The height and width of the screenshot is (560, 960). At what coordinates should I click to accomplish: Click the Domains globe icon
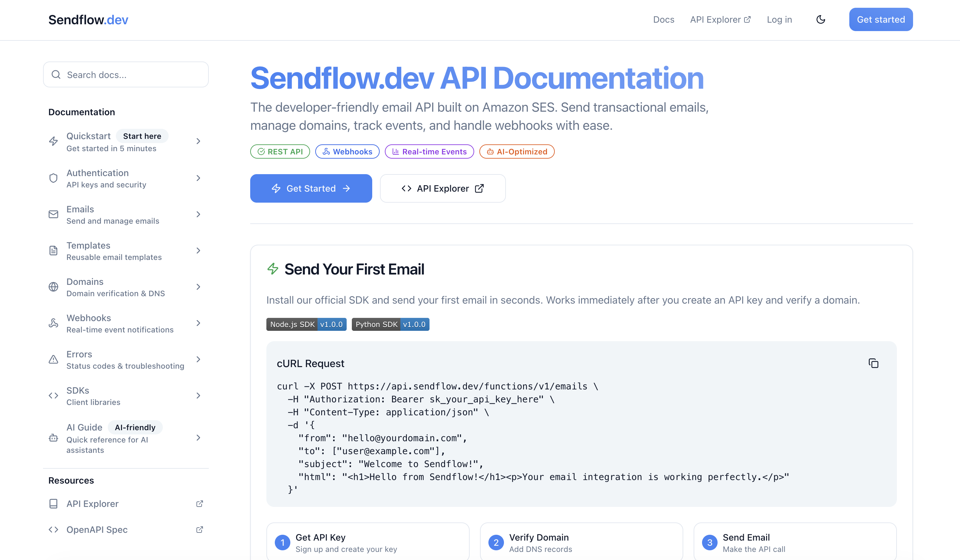53,287
